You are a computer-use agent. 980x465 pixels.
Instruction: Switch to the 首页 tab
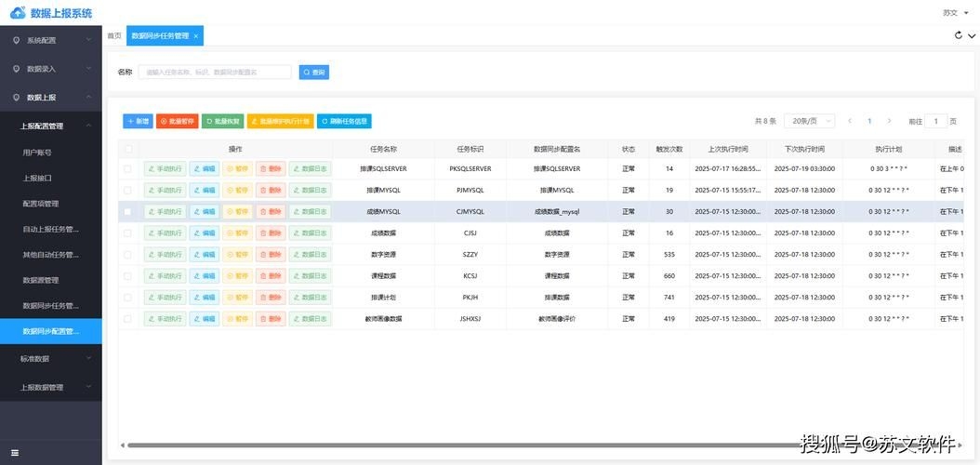tap(113, 35)
